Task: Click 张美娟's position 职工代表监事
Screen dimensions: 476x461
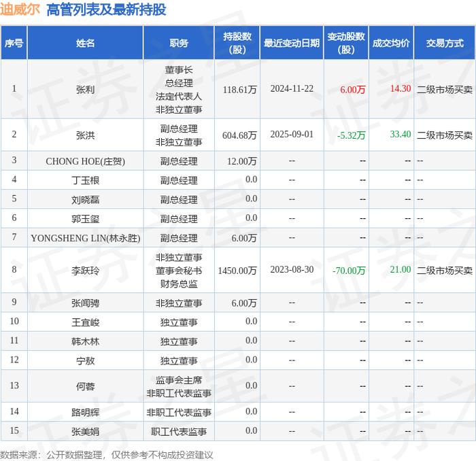Action: coord(179,431)
